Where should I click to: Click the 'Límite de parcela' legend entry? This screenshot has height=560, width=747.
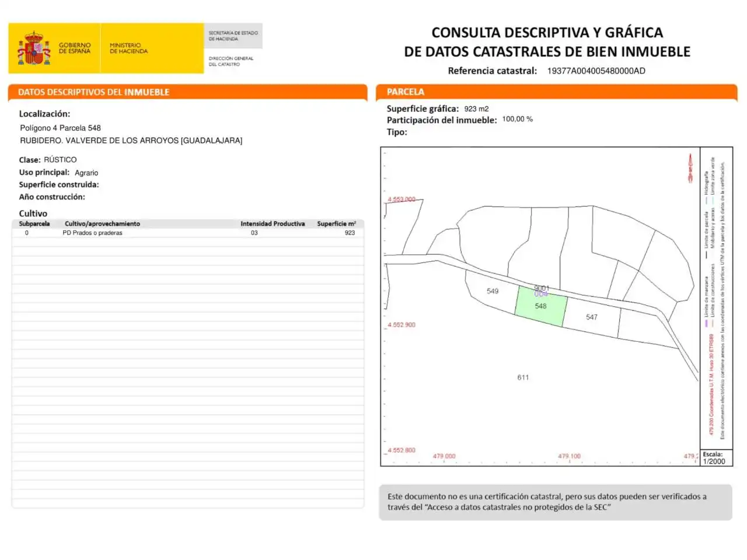pyautogui.click(x=706, y=230)
